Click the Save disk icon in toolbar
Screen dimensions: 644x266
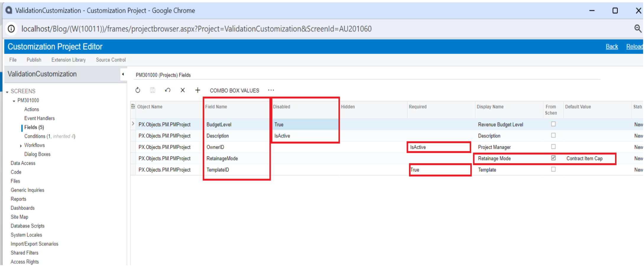click(x=153, y=90)
